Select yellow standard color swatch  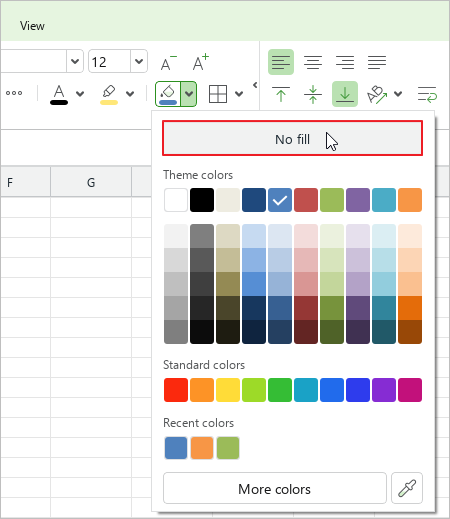pyautogui.click(x=228, y=390)
